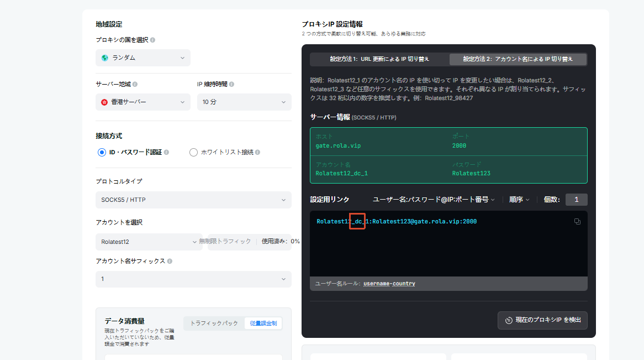Click info icon beside ID・パスワード認証
Viewport: 644px width, 360px height.
pyautogui.click(x=166, y=152)
